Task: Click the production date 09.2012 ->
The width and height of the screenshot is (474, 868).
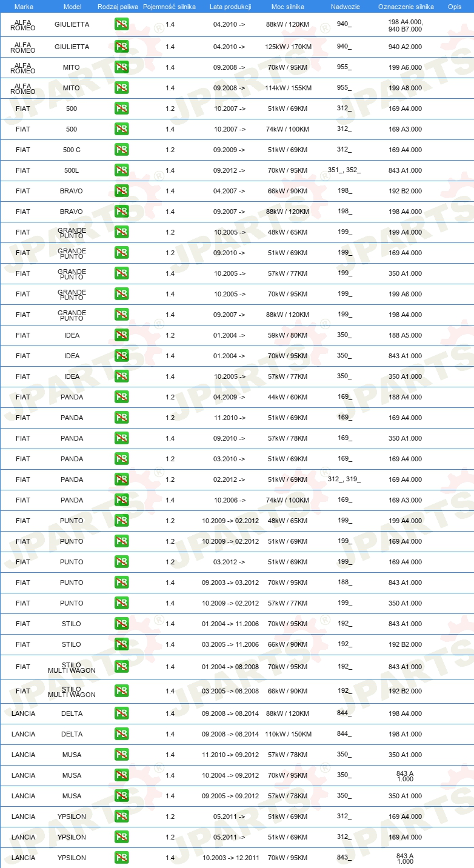Action: pyautogui.click(x=230, y=170)
